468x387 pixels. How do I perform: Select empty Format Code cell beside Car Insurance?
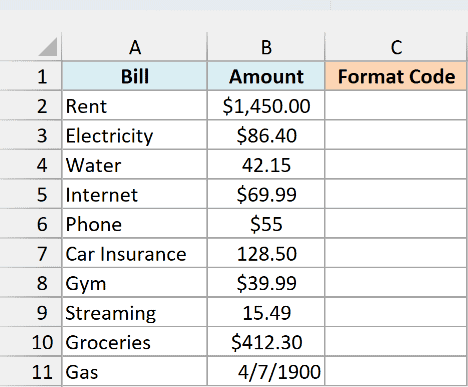[396, 253]
